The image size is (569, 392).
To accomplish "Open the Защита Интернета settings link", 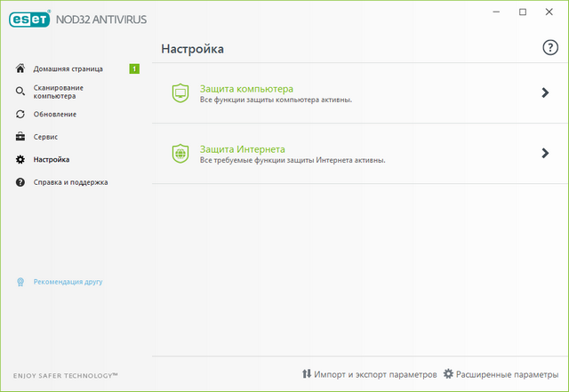I will click(x=243, y=149).
